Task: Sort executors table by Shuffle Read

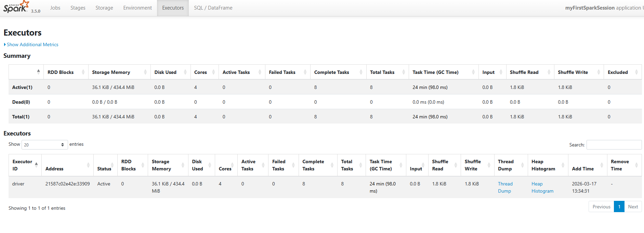Action: click(445, 165)
